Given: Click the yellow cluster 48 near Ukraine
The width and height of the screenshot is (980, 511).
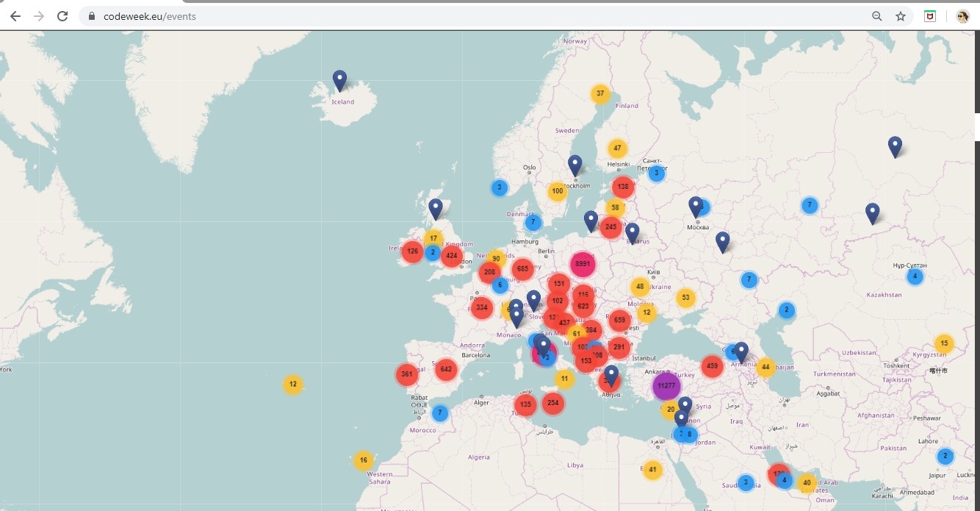Looking at the screenshot, I should (x=640, y=287).
